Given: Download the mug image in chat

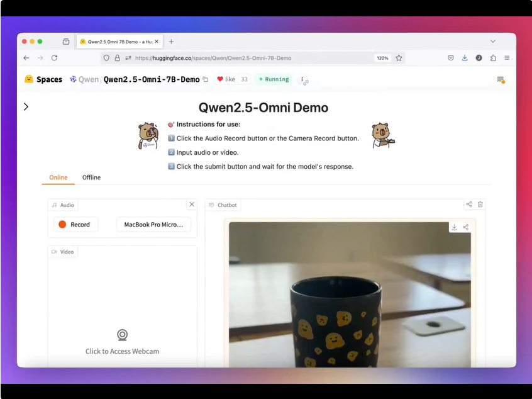Looking at the screenshot, I should [x=454, y=227].
